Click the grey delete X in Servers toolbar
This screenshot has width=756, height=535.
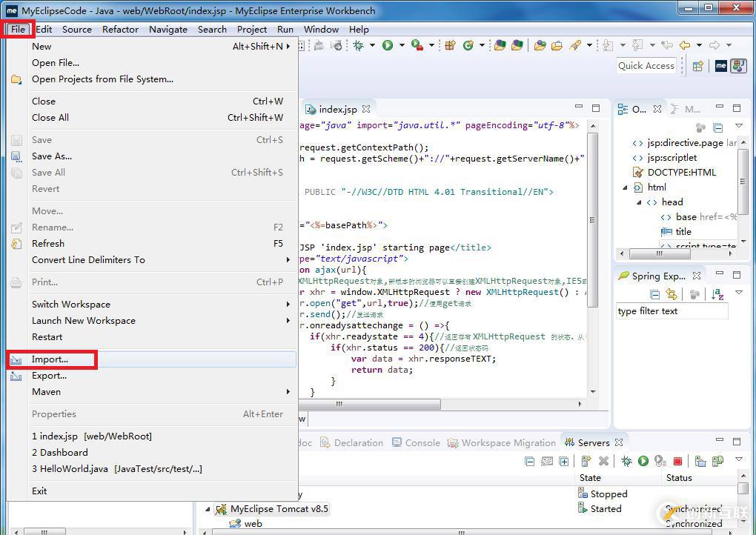pos(603,461)
